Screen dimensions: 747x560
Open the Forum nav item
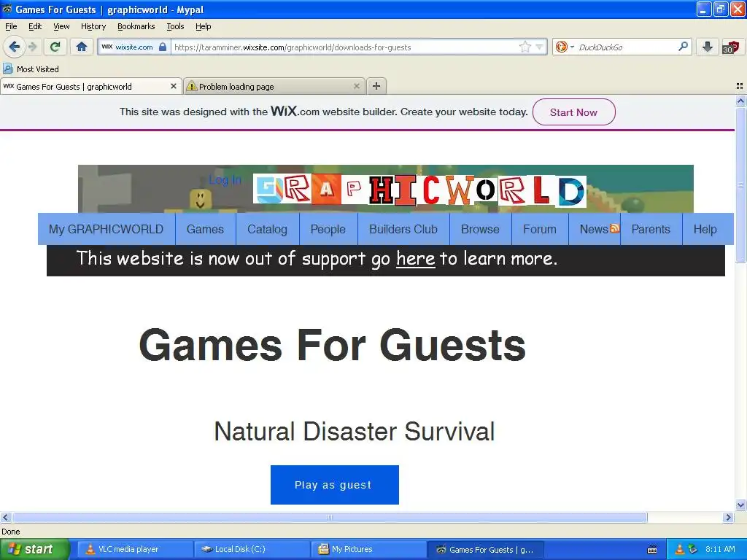tap(540, 229)
